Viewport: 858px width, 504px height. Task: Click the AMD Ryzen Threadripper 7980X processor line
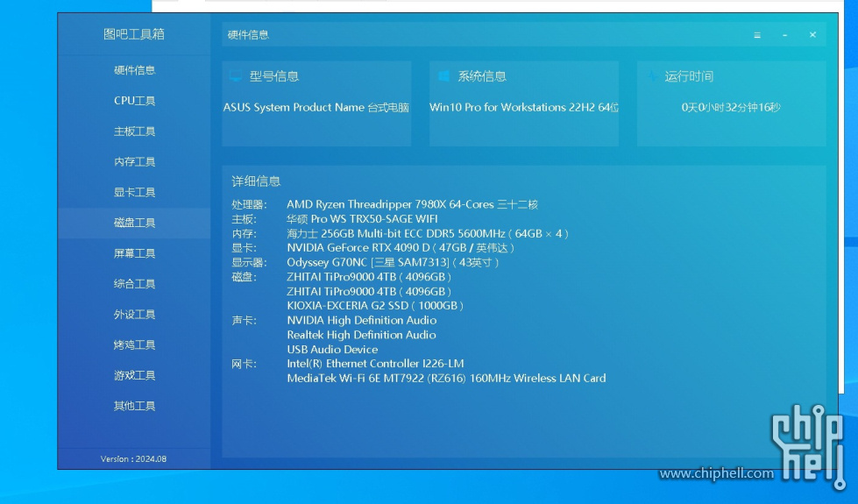pos(412,204)
